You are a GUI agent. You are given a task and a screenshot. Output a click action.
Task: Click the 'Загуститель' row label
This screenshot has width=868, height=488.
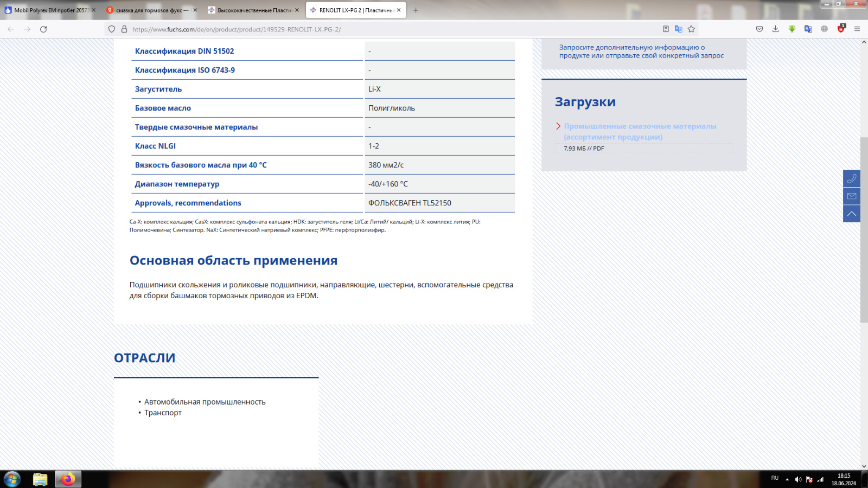tap(158, 89)
